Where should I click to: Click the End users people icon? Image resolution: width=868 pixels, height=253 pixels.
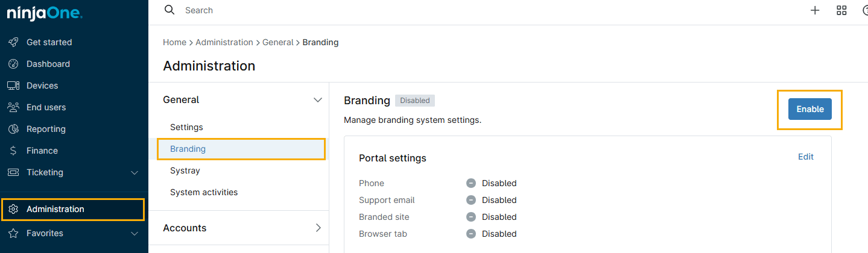(13, 107)
